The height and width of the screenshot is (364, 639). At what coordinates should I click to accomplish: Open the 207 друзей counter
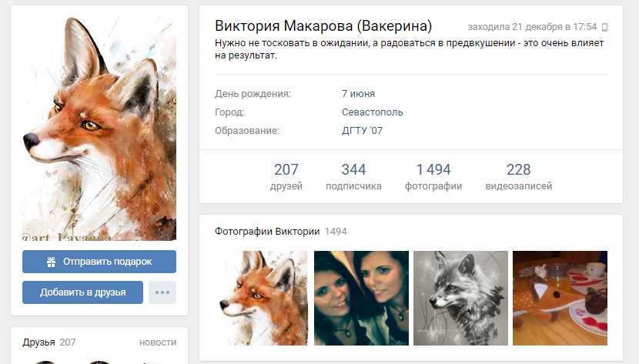pos(286,177)
